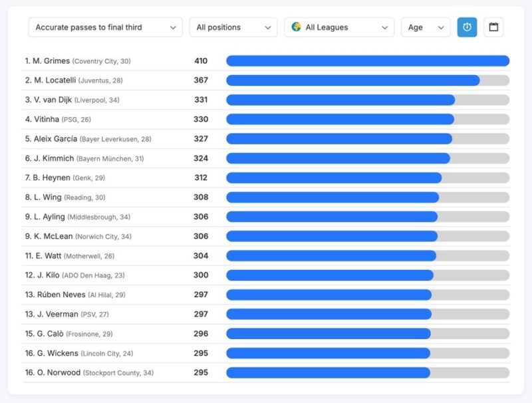Select G. Calò from Frosinone

tap(48, 334)
